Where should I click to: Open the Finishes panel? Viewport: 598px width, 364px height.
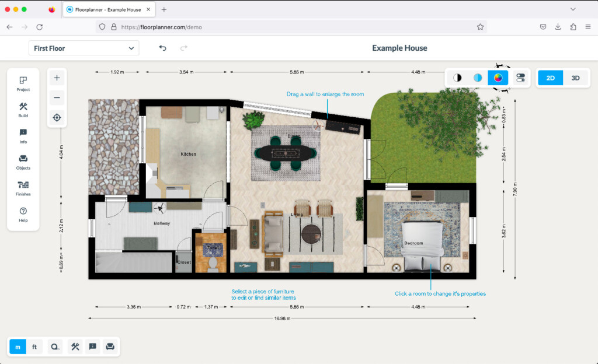(x=23, y=188)
